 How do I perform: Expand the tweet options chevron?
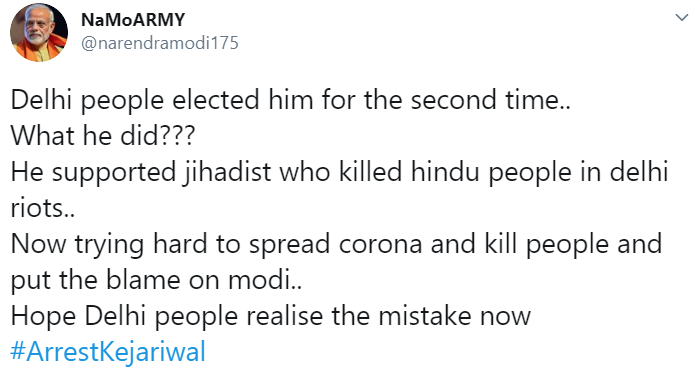tap(682, 18)
